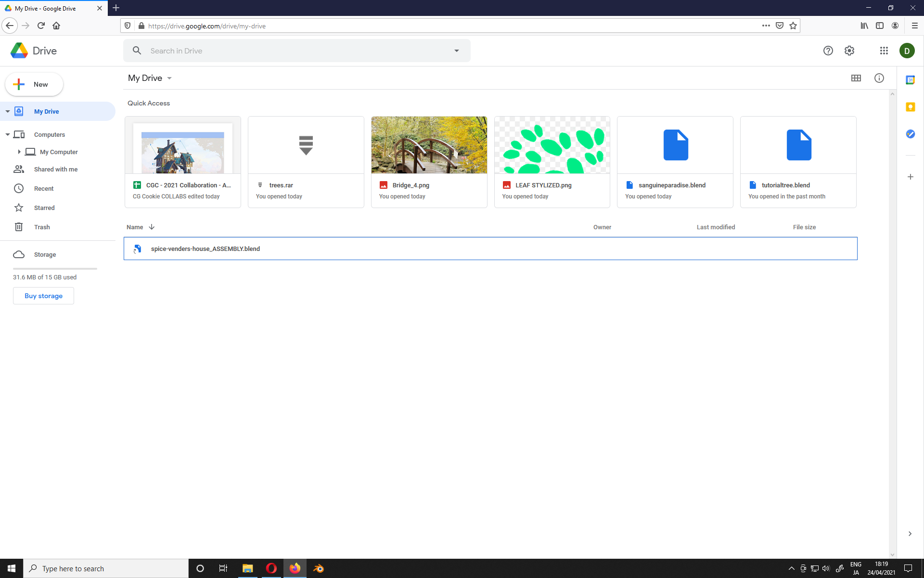Click the storage usage progress bar
This screenshot has width=924, height=578.
point(55,268)
